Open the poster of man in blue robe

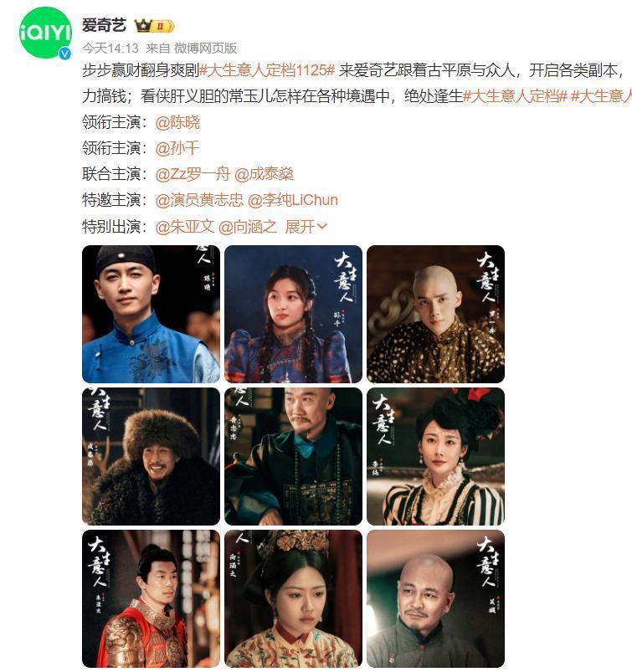pyautogui.click(x=151, y=314)
